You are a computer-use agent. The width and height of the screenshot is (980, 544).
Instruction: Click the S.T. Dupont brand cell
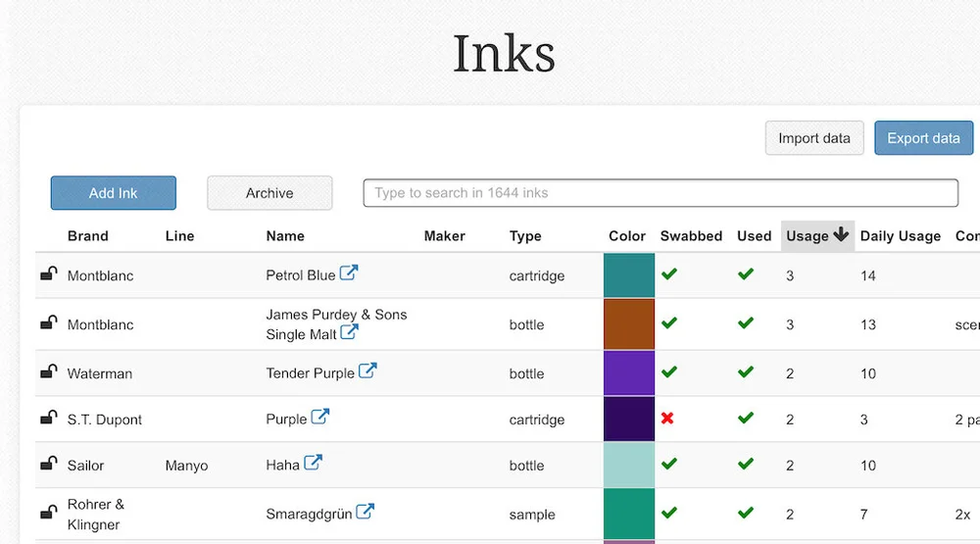tap(105, 420)
